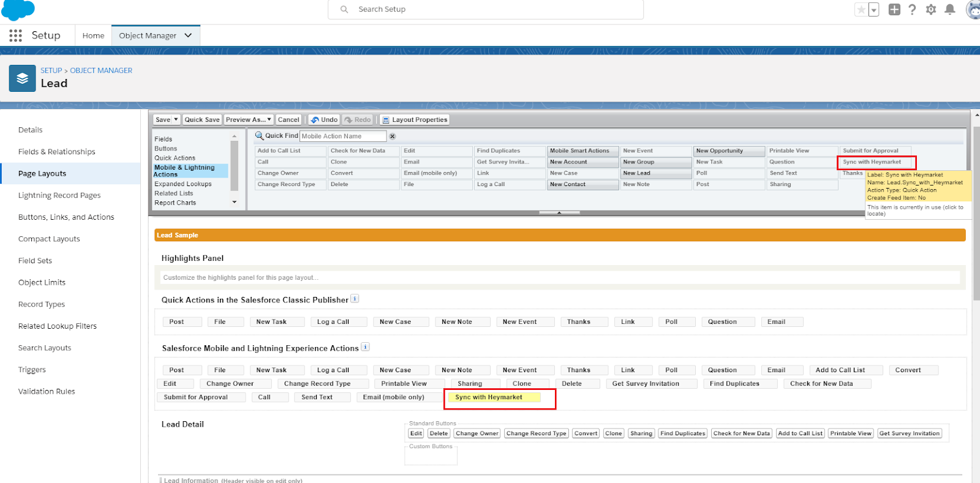Open Buttons, Links, and Actions in sidebar
This screenshot has height=483, width=980.
click(66, 217)
